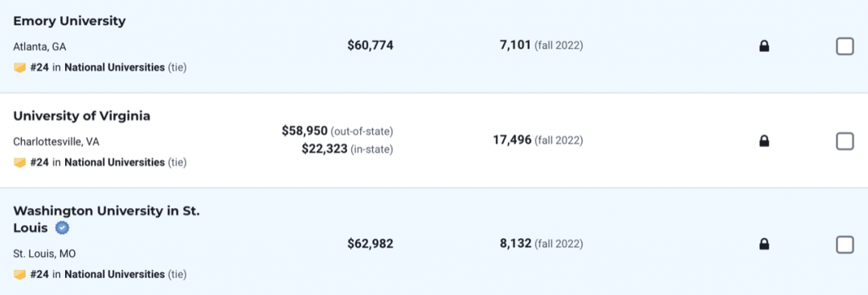Tick the University of Virginia checkbox
This screenshot has height=295, width=868.
pos(845,141)
